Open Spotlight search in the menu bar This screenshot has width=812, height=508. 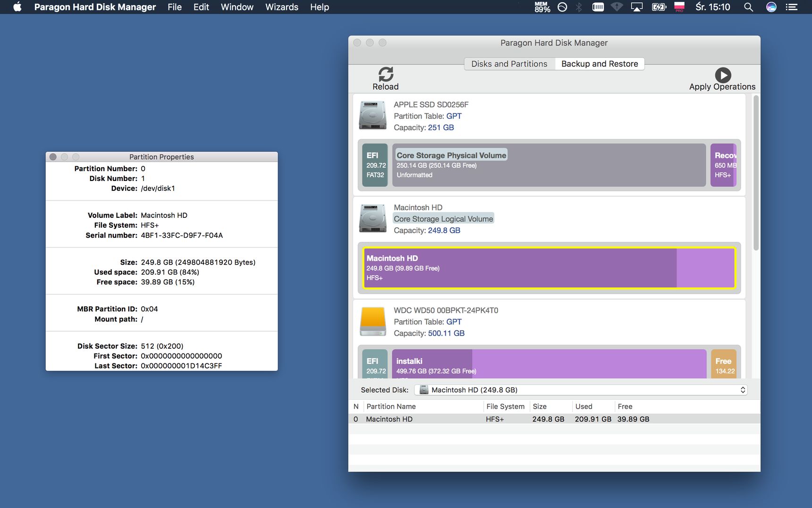coord(748,7)
